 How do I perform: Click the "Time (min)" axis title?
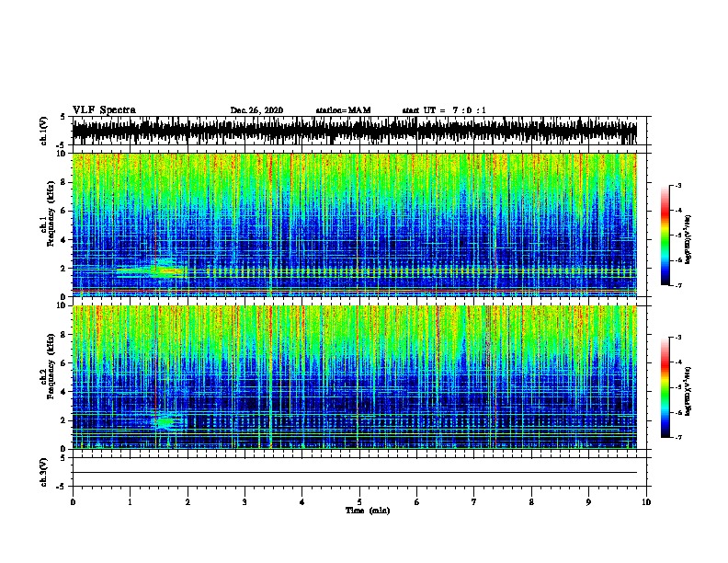pyautogui.click(x=368, y=511)
